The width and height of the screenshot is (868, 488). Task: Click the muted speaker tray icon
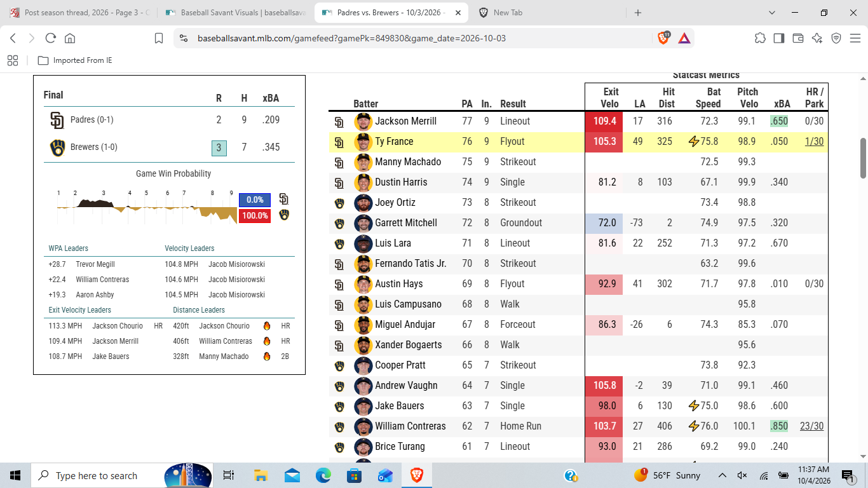(742, 475)
